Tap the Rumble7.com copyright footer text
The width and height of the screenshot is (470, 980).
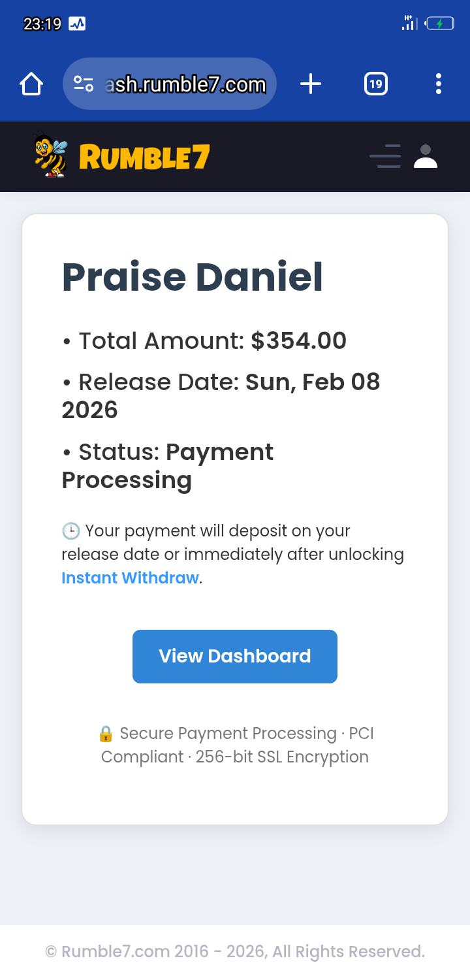(235, 951)
